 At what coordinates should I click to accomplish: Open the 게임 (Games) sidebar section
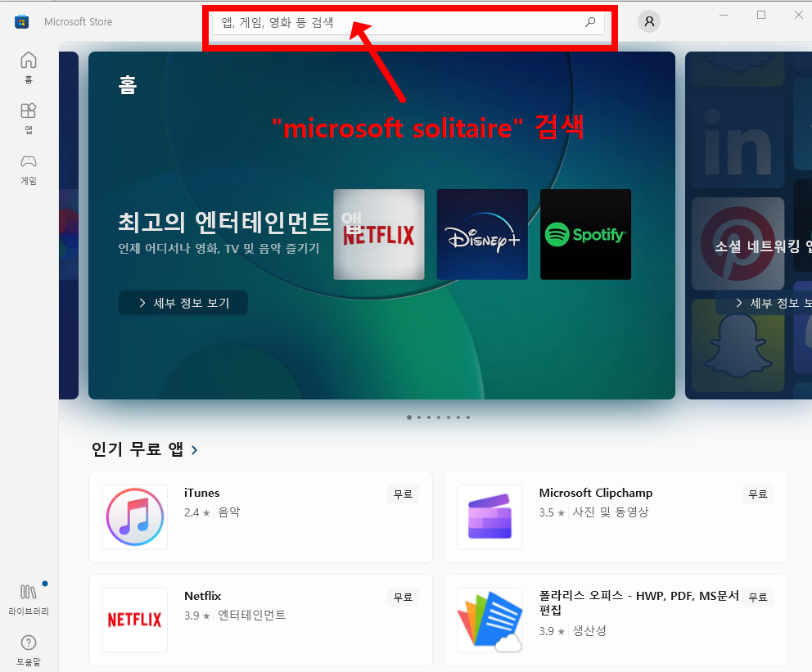pyautogui.click(x=29, y=169)
